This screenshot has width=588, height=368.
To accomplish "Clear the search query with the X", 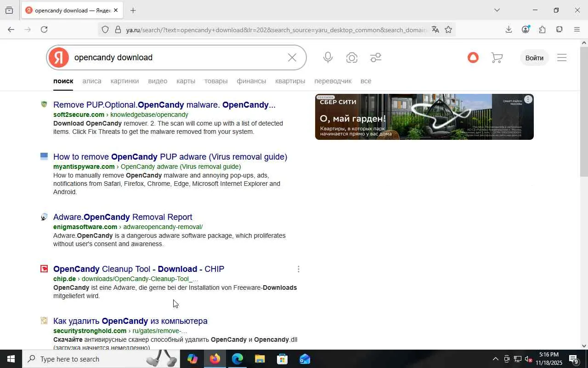I will click(x=292, y=57).
